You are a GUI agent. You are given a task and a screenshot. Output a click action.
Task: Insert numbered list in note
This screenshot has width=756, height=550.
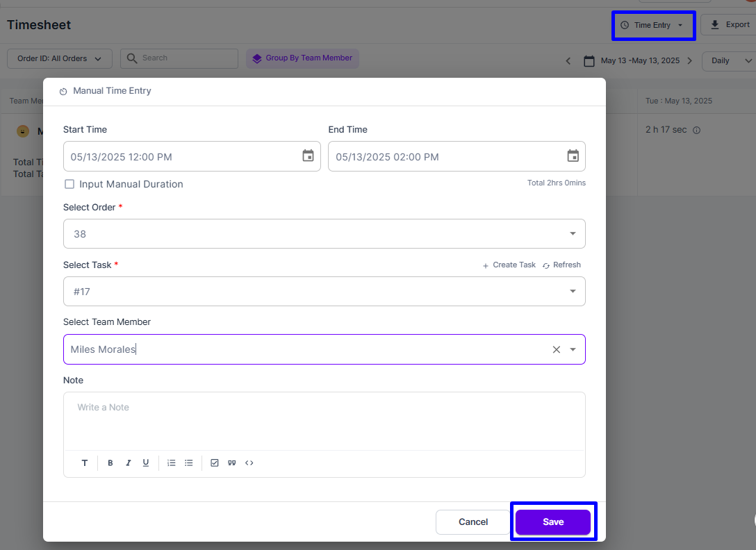tap(172, 463)
